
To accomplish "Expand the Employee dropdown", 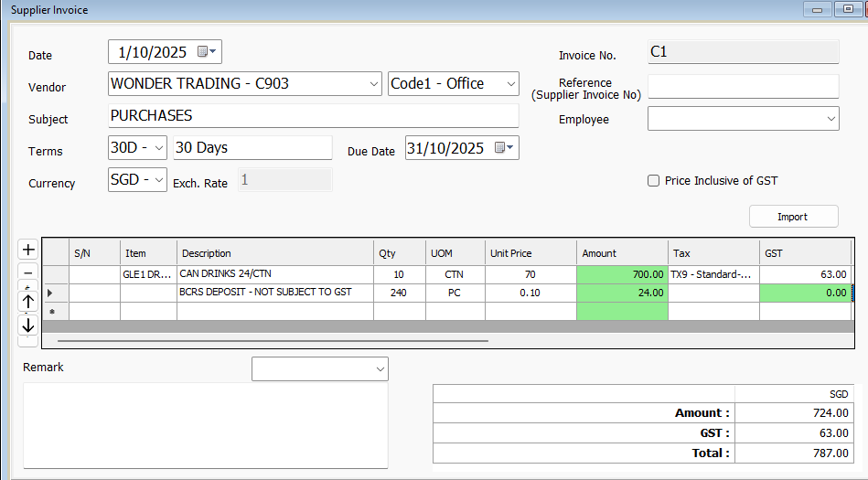I will (x=830, y=119).
